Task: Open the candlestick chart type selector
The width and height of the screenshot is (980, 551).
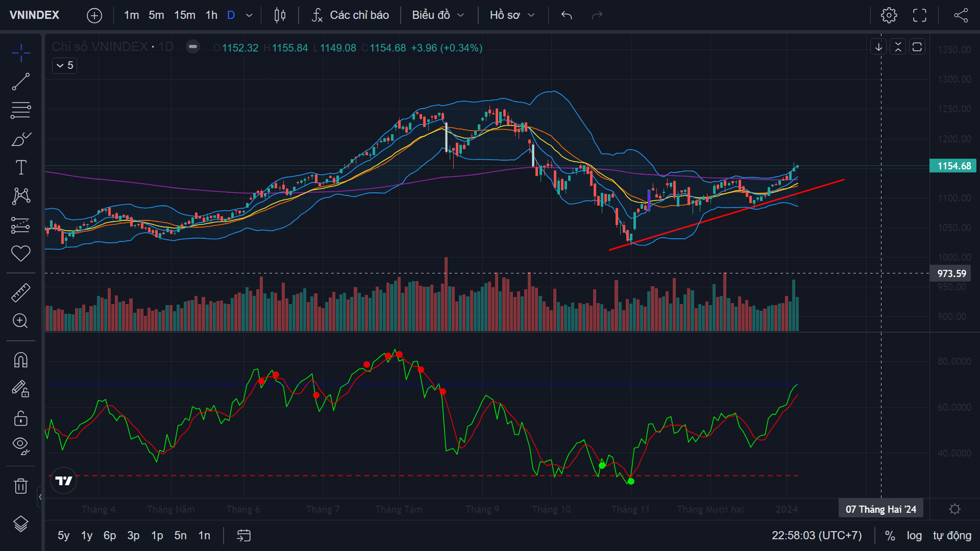Action: point(280,15)
